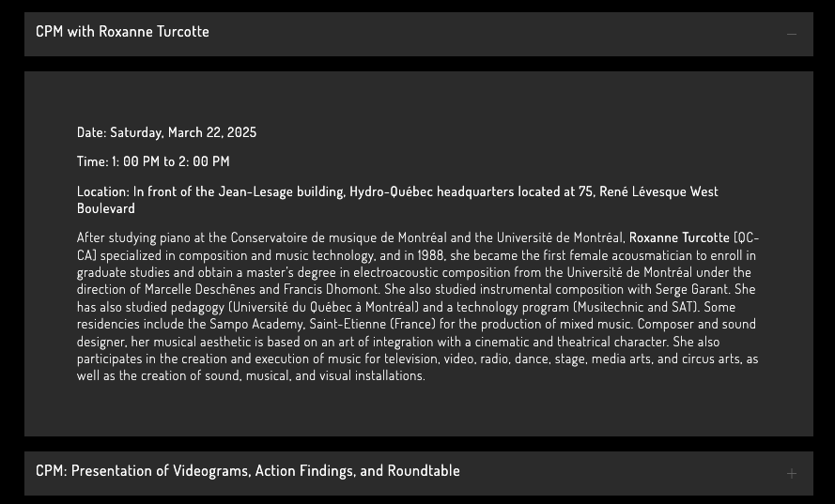
Task: Collapse section using the minus icon
Action: click(791, 34)
